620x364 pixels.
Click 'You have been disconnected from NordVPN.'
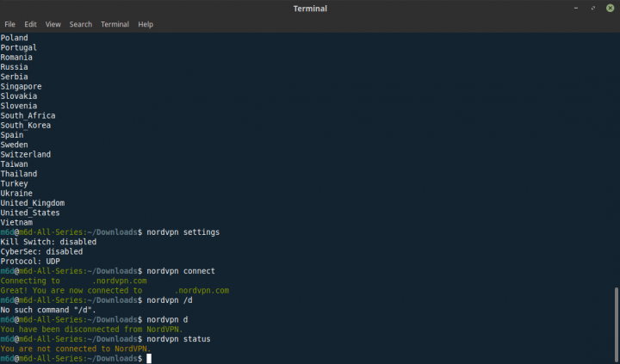pos(92,330)
